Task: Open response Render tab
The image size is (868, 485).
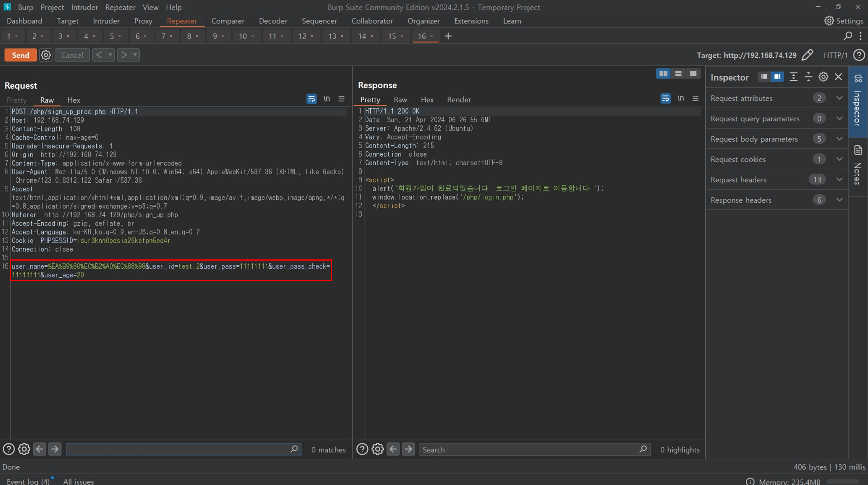Action: (459, 100)
